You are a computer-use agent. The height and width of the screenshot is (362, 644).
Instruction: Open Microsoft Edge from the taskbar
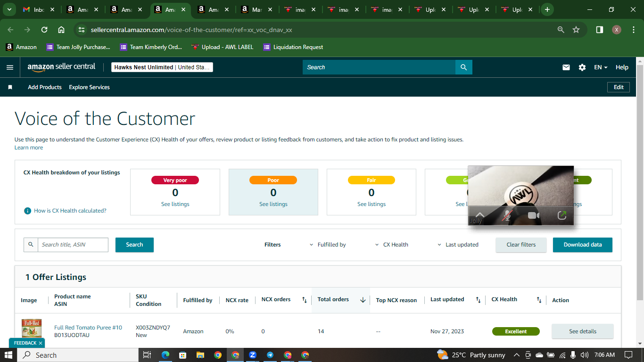point(165,355)
